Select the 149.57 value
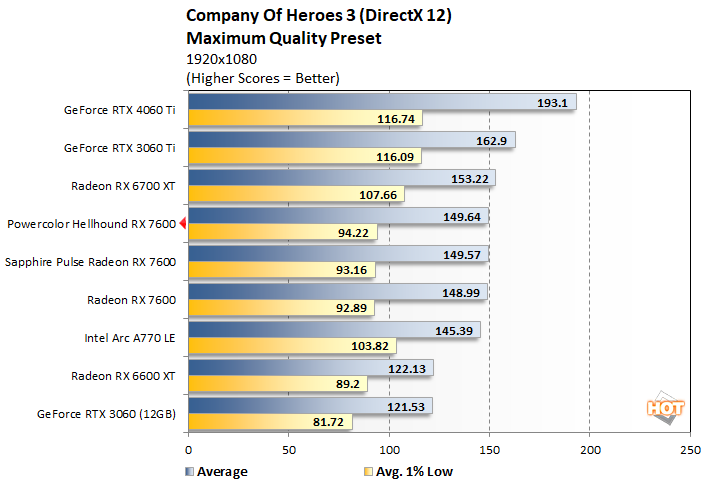The image size is (708, 480). [x=462, y=255]
